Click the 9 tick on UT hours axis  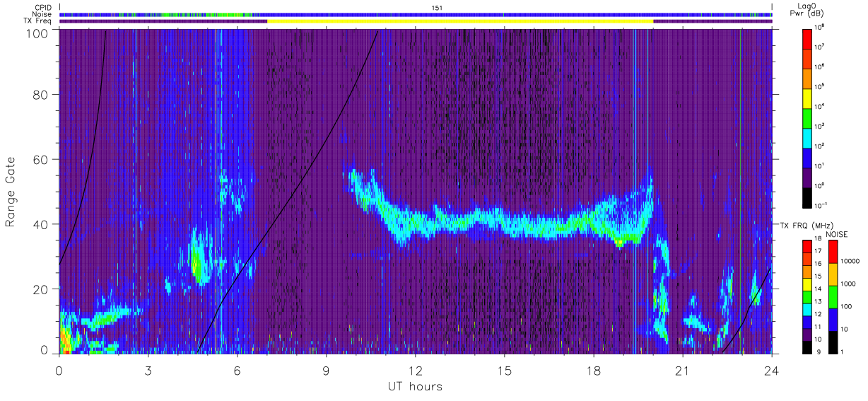pos(326,369)
